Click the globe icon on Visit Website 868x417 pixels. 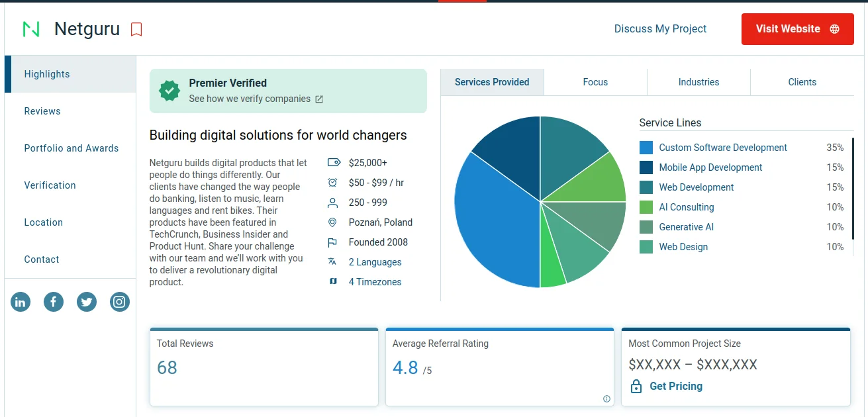[x=834, y=29]
